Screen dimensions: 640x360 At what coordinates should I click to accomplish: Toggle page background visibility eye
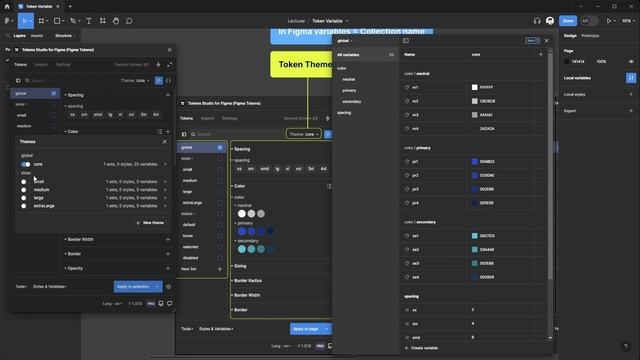(x=631, y=62)
